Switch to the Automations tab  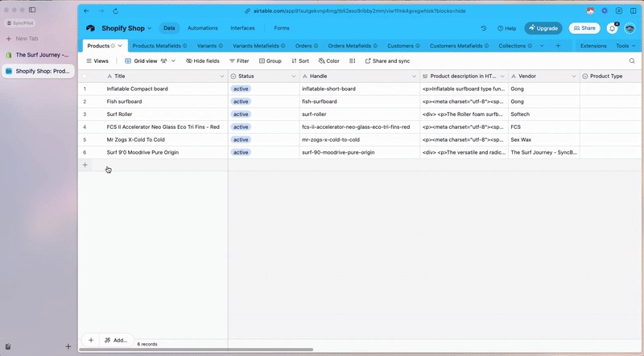(203, 28)
